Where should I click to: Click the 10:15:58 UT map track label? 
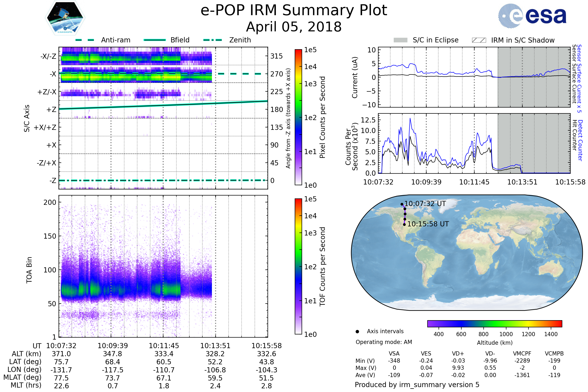click(x=428, y=224)
